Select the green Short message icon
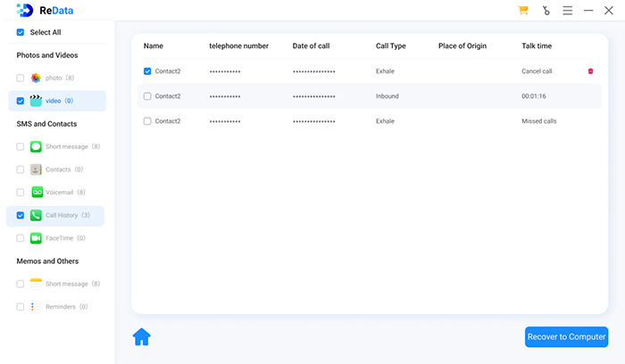Screen dimensions: 625x364 (36, 146)
